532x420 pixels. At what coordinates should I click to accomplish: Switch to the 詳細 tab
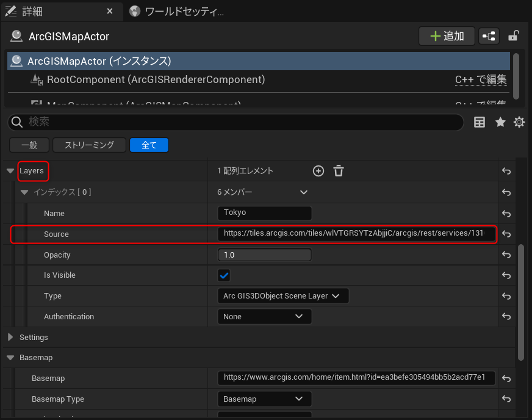point(62,12)
